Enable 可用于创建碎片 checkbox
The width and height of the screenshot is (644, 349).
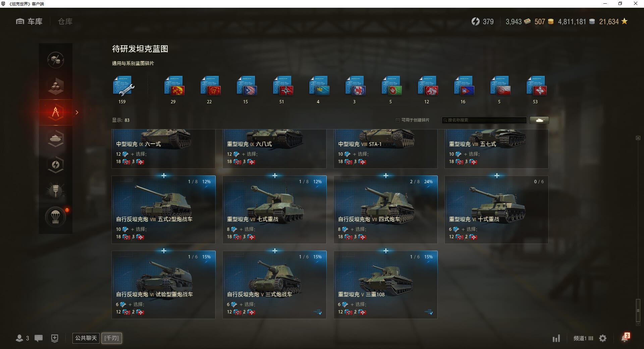[398, 120]
